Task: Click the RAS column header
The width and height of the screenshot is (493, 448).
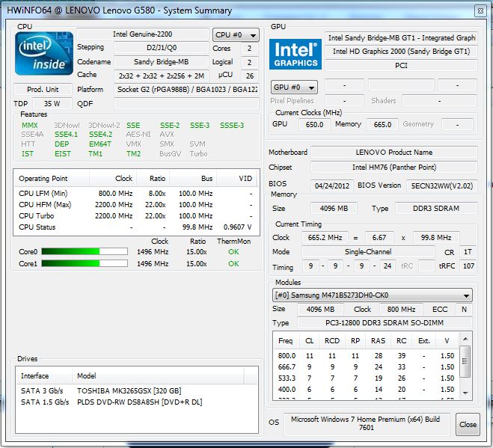Action: [378, 341]
